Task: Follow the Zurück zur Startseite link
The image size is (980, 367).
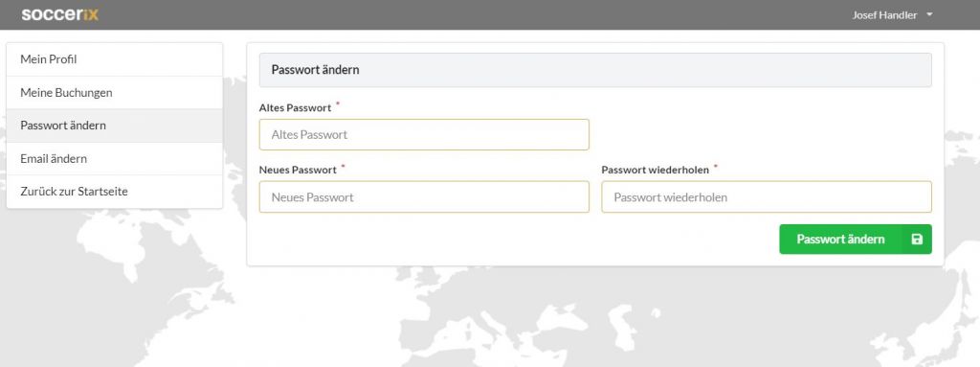Action: click(115, 192)
